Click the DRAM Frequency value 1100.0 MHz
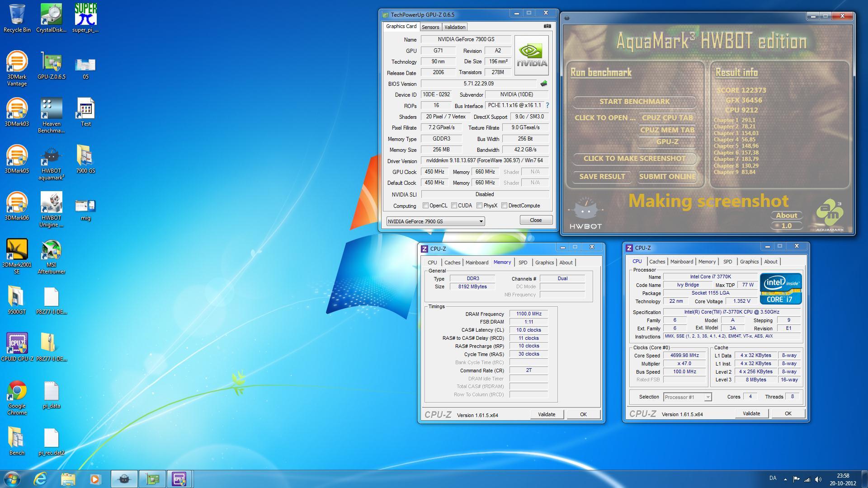This screenshot has height=488, width=868. pyautogui.click(x=528, y=314)
